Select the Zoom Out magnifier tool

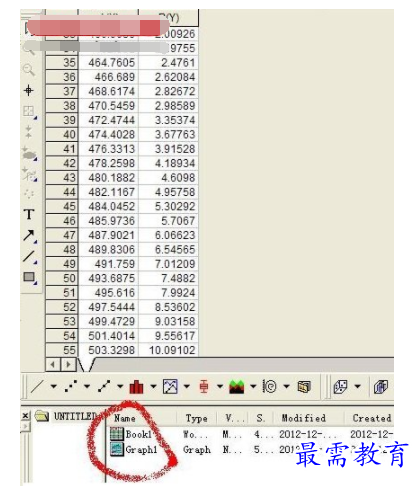point(29,70)
